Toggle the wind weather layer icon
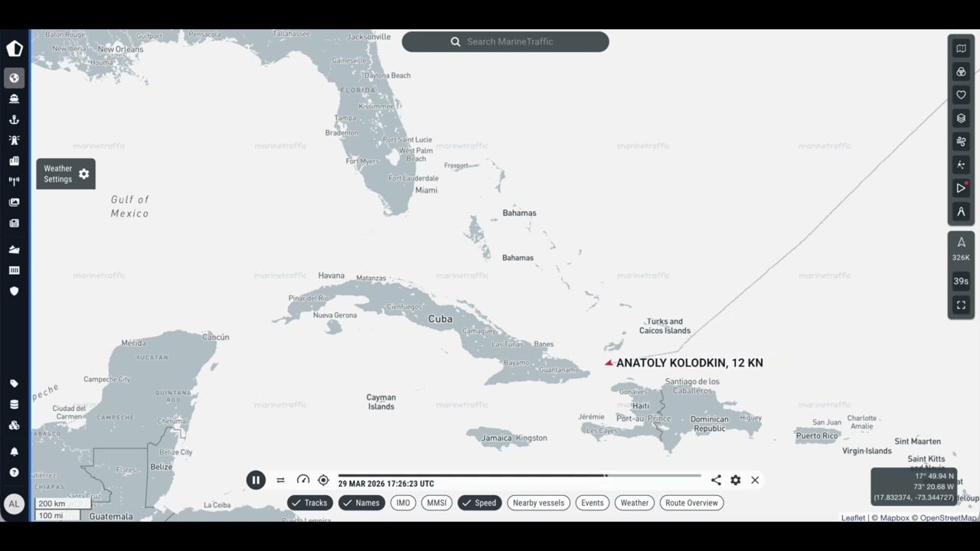 961,142
